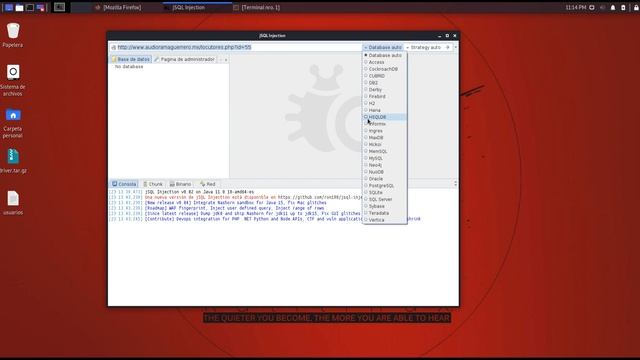The height and width of the screenshot is (360, 640).
Task: Pick Sybase from database menu
Action: 384,206
